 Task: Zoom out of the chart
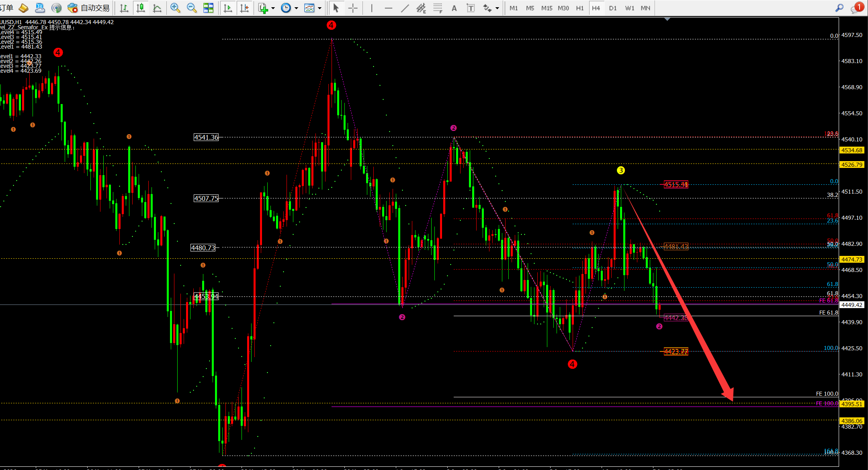tap(192, 8)
